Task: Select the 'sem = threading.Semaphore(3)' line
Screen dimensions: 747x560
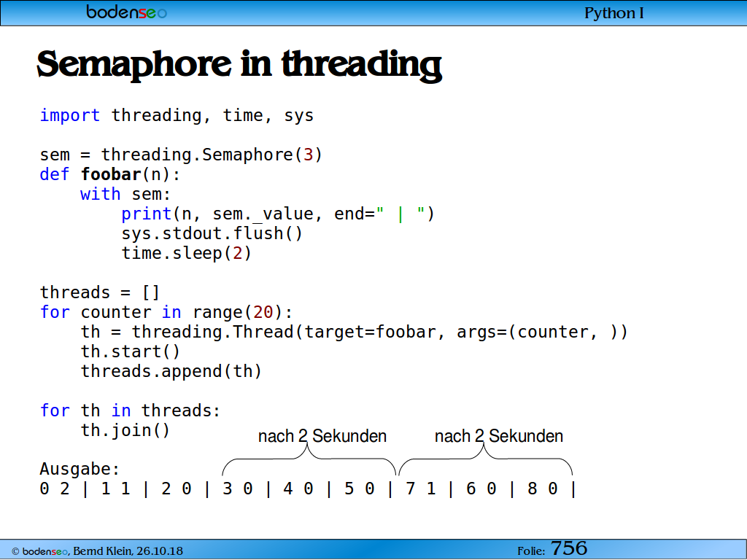Action: point(181,155)
